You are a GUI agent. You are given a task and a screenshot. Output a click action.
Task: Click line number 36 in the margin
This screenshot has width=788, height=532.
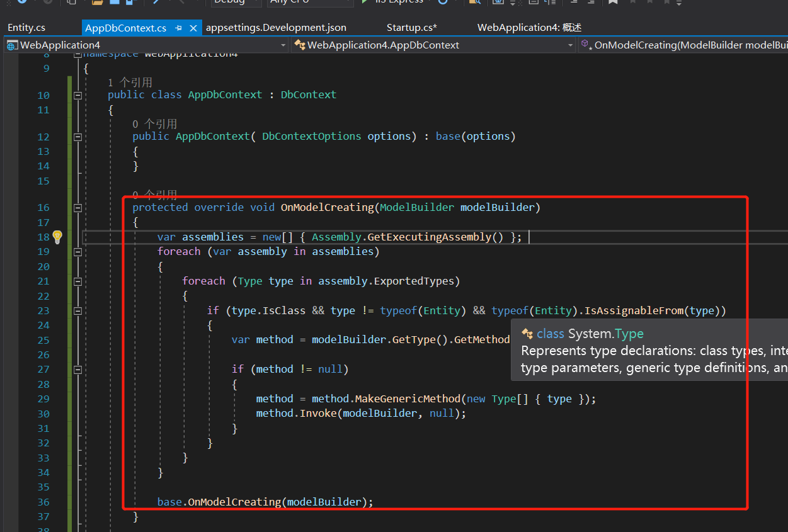(x=43, y=502)
